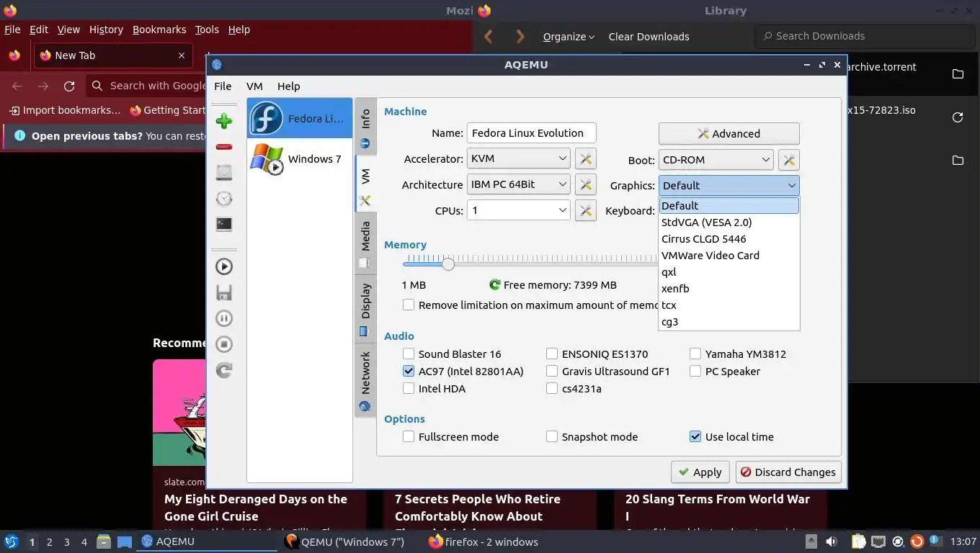Switch to the Info tab
Screen dimensions: 980x553
click(365, 127)
